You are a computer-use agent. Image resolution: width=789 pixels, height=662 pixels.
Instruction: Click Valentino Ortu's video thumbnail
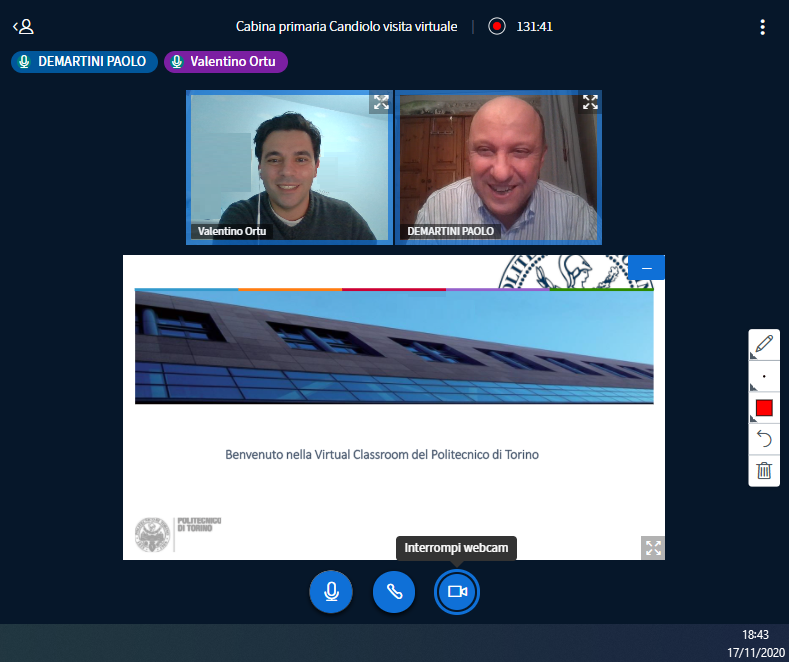tap(289, 167)
